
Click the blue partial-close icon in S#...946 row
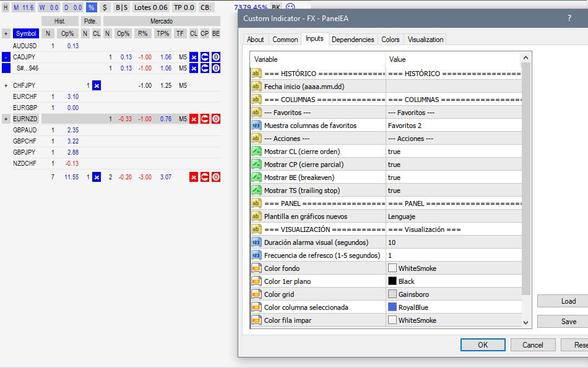(x=205, y=68)
